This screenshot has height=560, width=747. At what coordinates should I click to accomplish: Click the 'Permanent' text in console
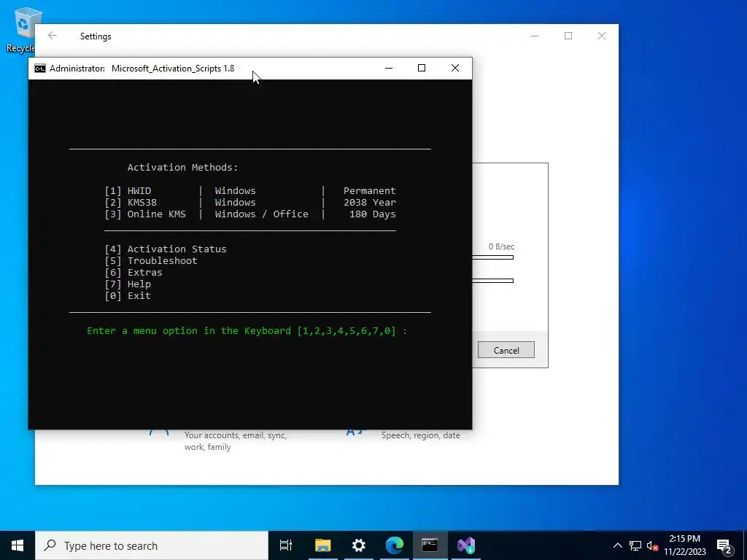370,190
